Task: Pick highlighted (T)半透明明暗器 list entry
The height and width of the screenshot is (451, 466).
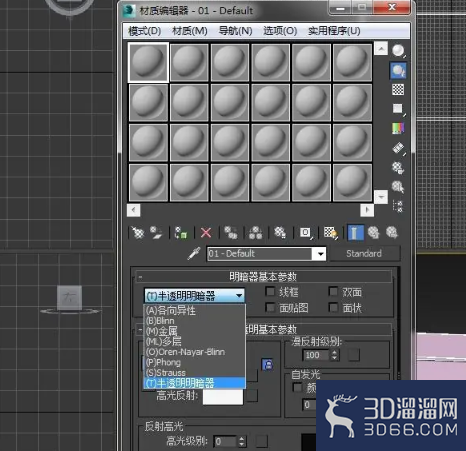Action: (194, 383)
